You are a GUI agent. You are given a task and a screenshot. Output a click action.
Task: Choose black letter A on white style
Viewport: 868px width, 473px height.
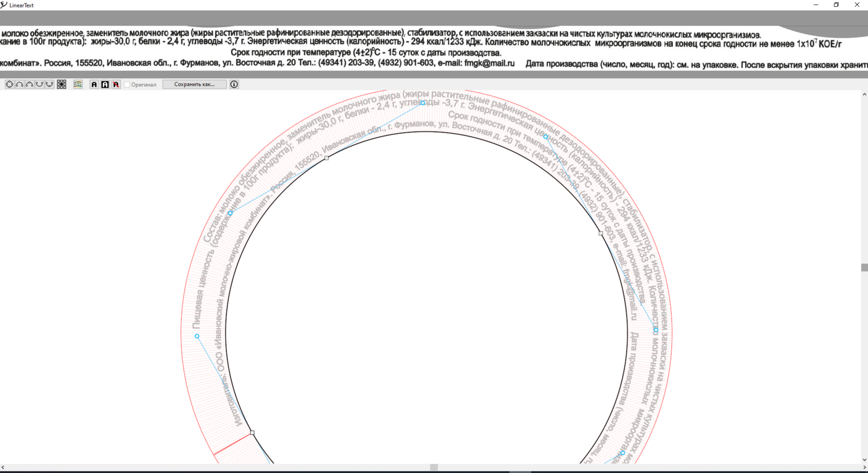tap(94, 85)
